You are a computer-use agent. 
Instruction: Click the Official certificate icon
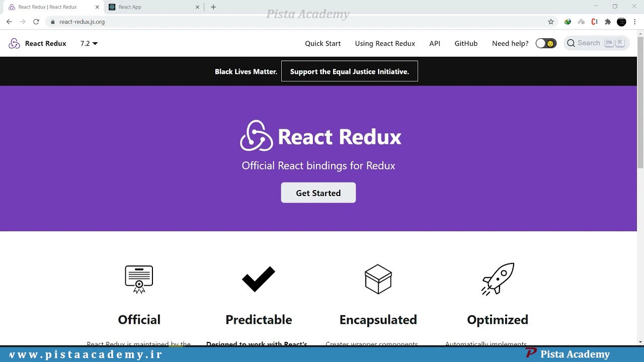pos(139,279)
